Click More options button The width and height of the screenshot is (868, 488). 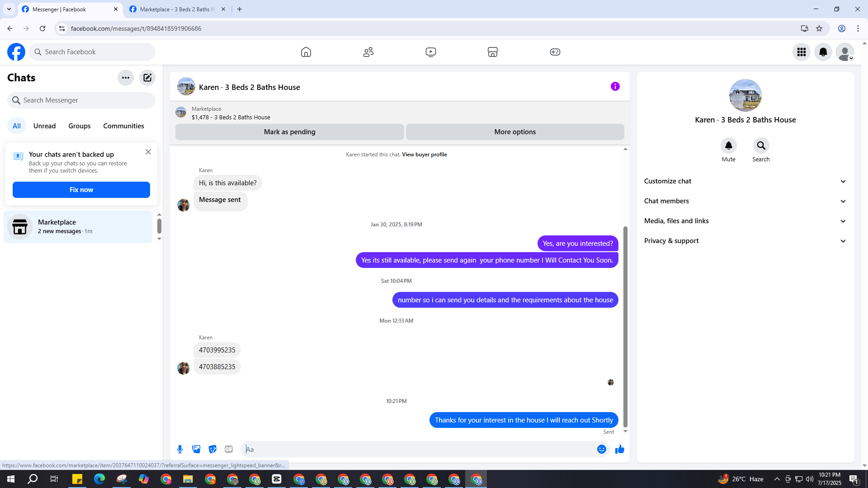pos(515,132)
